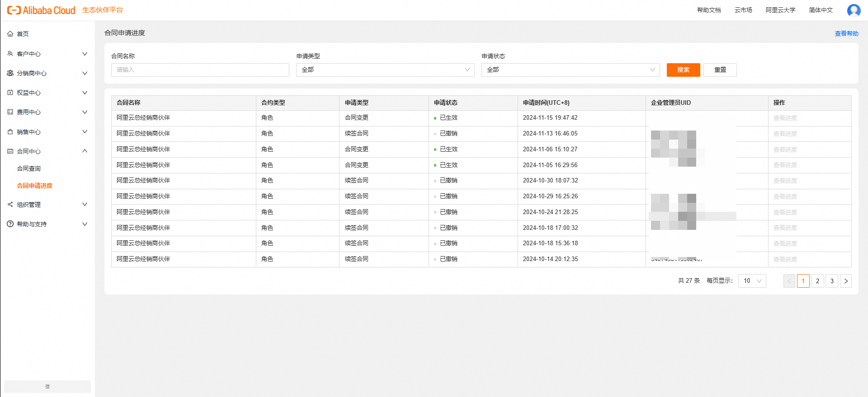The image size is (868, 397).
Task: Click the 重置 button
Action: (x=720, y=70)
